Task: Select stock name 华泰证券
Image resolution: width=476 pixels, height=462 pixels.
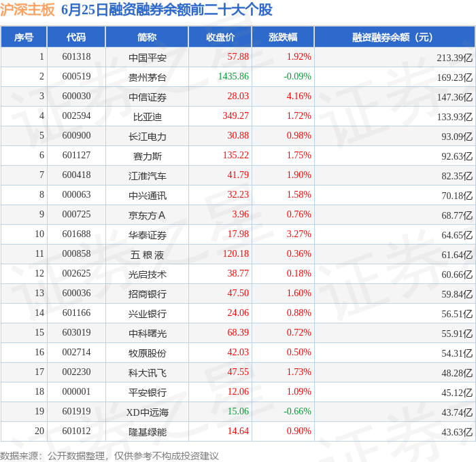Action: [x=148, y=235]
